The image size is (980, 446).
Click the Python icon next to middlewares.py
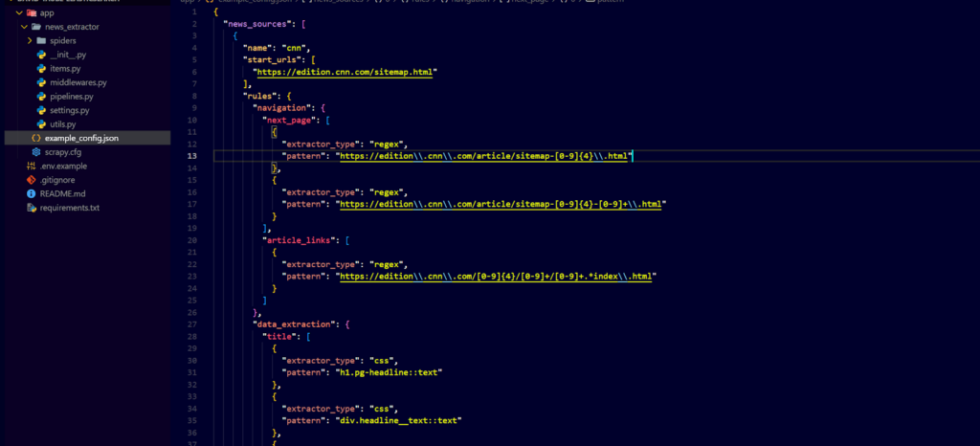tap(41, 83)
